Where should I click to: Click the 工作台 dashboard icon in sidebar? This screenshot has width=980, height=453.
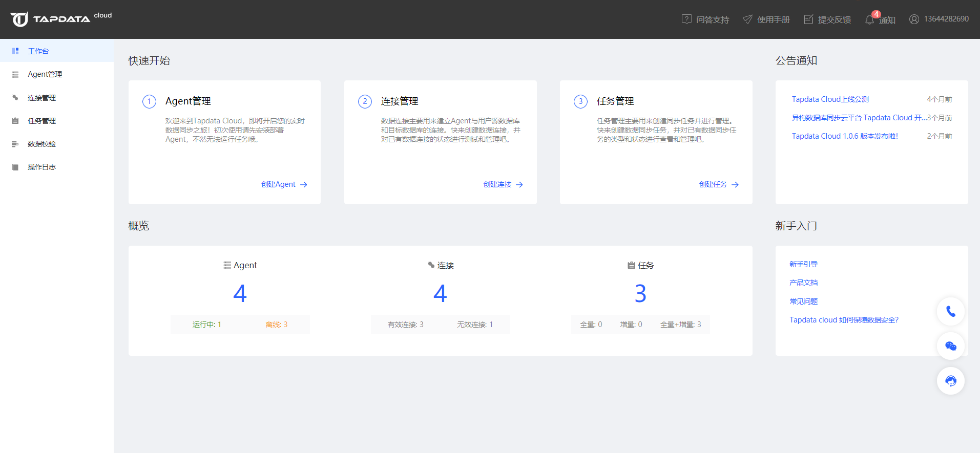pos(15,51)
